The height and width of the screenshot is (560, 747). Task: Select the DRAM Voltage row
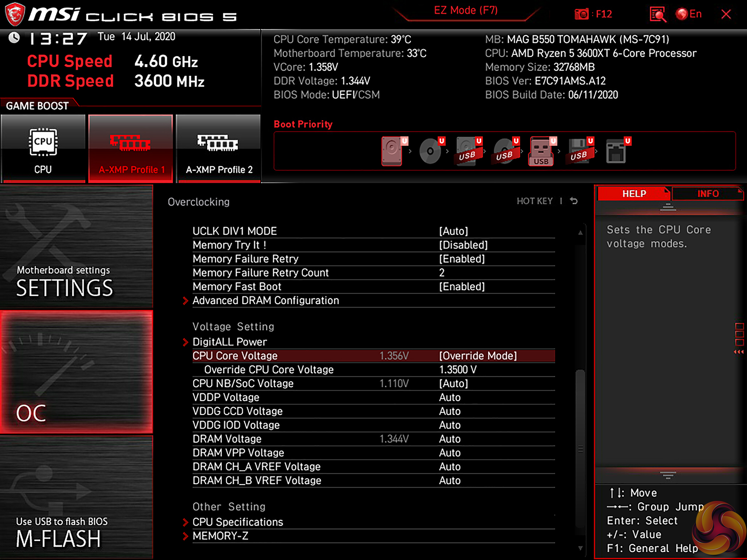coord(373,439)
